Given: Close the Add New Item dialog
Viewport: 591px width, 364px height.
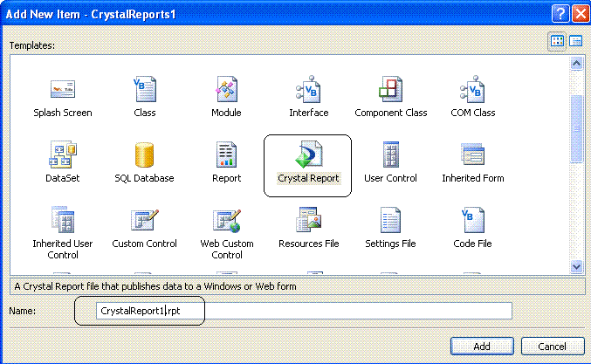Looking at the screenshot, I should (x=581, y=14).
